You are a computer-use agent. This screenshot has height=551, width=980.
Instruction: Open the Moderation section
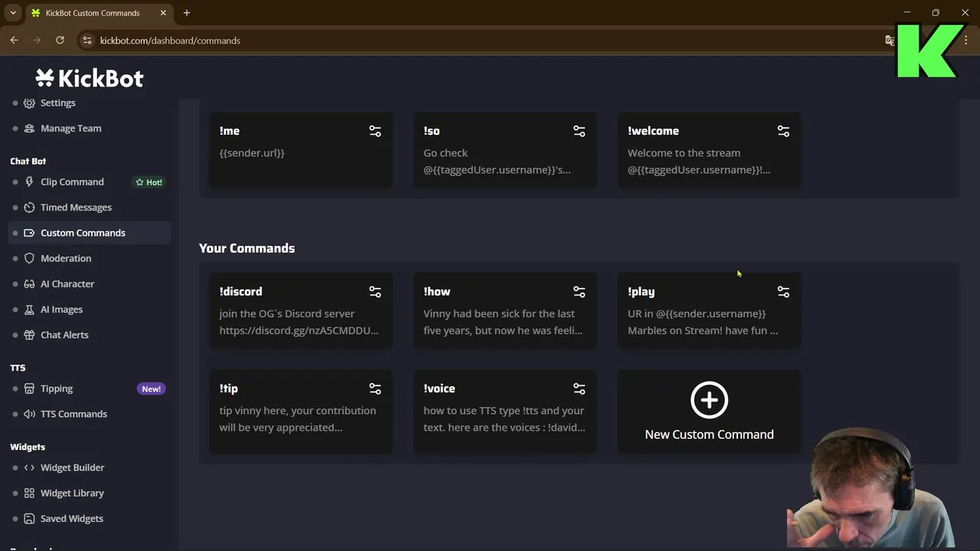(x=66, y=259)
